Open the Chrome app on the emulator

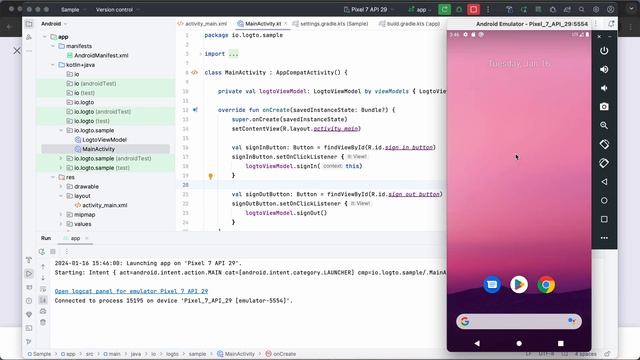point(546,285)
